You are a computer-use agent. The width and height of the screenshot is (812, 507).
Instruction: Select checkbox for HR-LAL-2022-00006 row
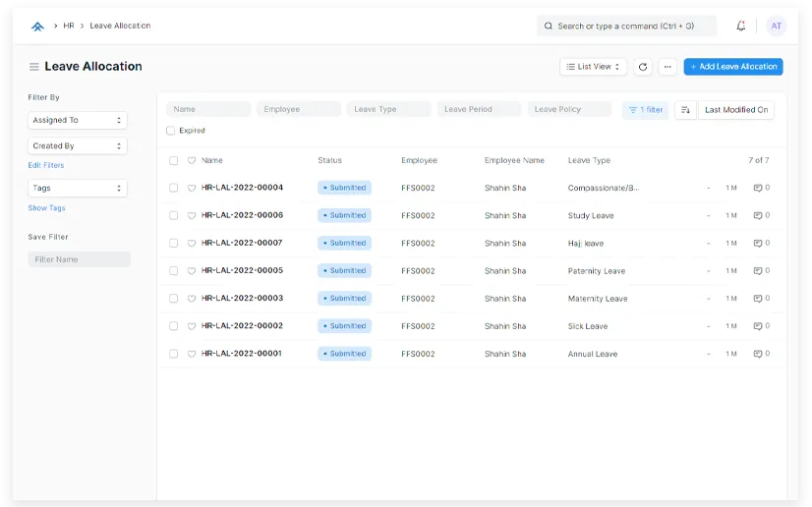pyautogui.click(x=174, y=215)
